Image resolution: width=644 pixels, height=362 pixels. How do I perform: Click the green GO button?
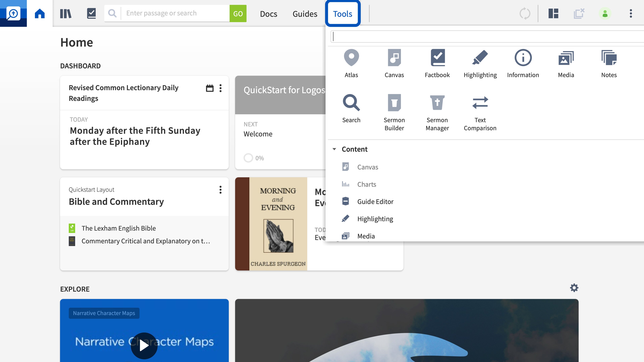click(238, 13)
